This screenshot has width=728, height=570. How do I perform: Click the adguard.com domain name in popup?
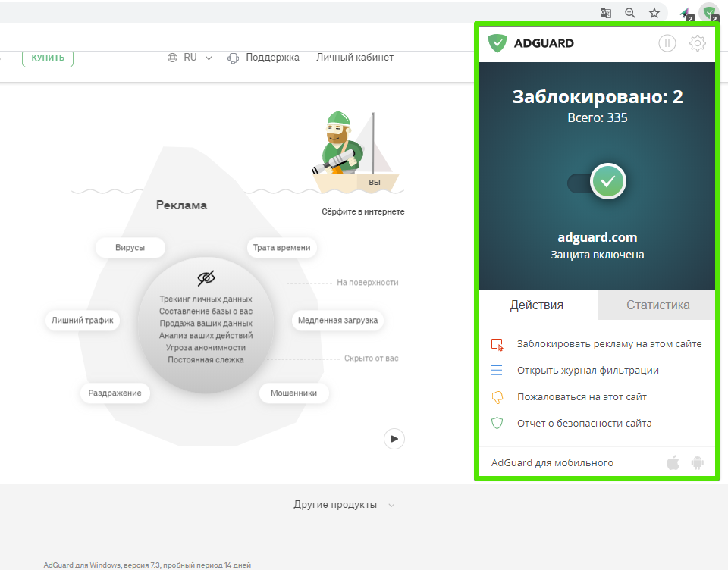click(x=598, y=237)
